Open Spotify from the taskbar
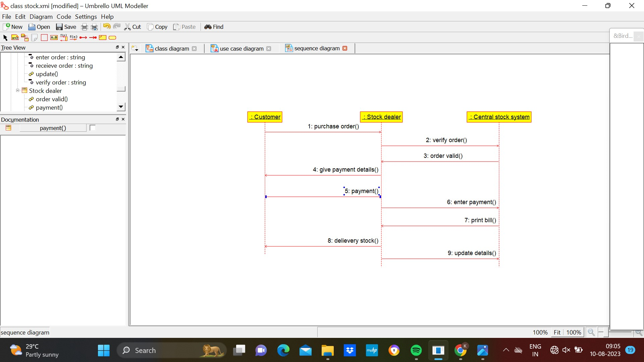This screenshot has height=362, width=644. 416,351
